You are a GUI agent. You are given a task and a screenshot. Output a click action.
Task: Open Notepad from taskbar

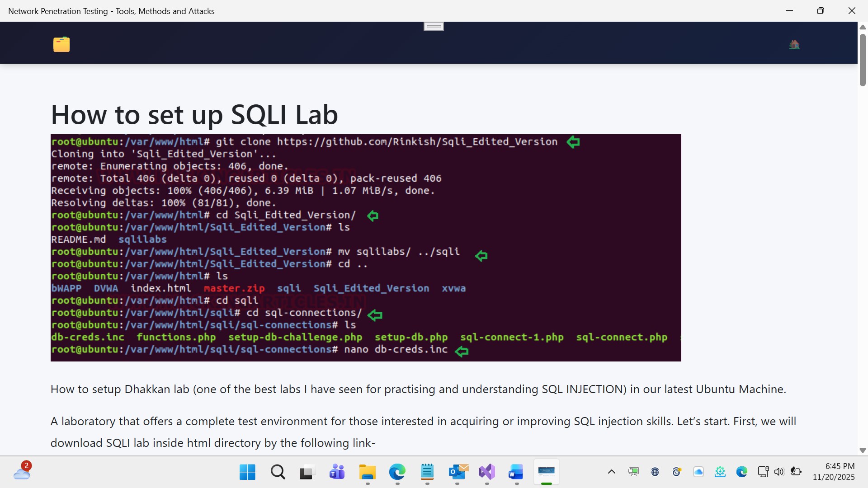427,472
